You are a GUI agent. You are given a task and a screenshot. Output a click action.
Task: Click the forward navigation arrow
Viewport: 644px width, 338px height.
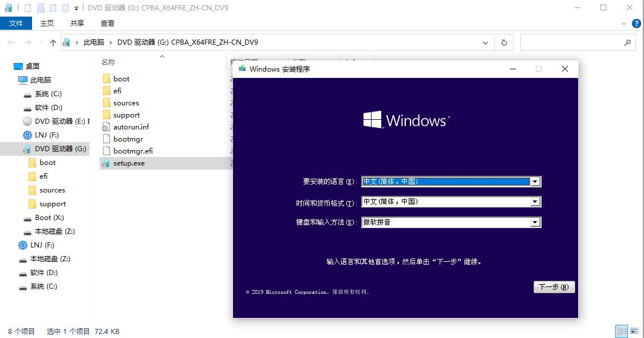pyautogui.click(x=27, y=42)
